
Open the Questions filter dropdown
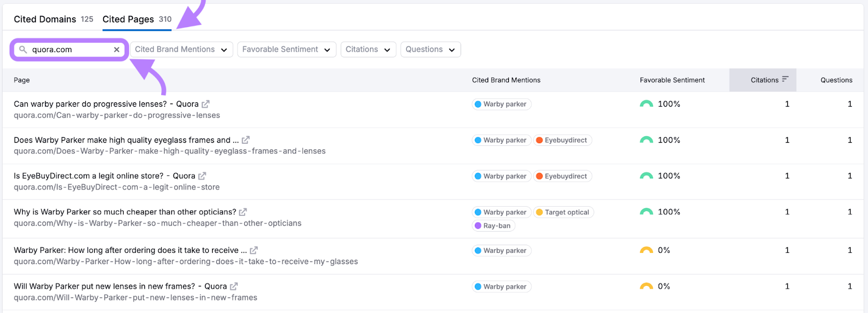click(430, 49)
